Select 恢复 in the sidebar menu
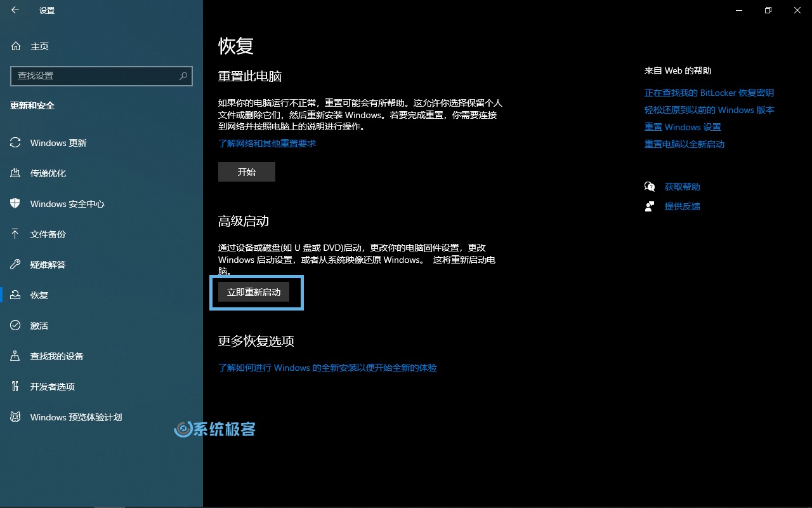Screen dimensions: 812x508 pyautogui.click(x=39, y=295)
